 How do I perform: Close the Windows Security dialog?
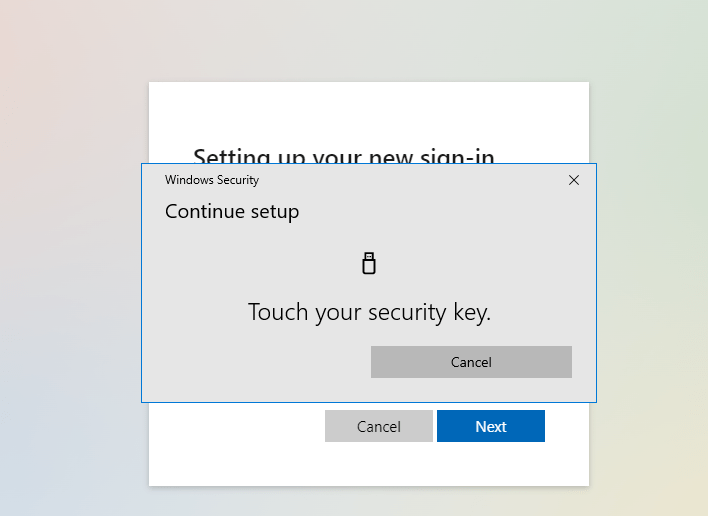pyautogui.click(x=573, y=180)
